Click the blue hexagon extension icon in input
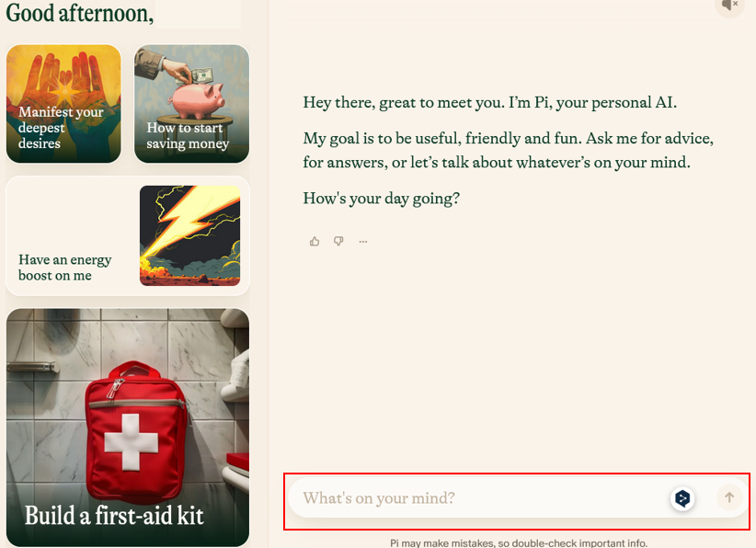Screen dimensions: 756x548 click(682, 497)
